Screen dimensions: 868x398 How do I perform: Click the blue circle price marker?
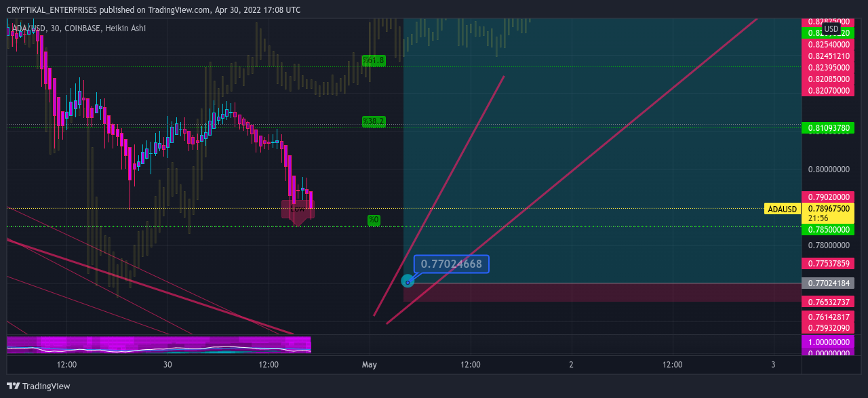[408, 281]
